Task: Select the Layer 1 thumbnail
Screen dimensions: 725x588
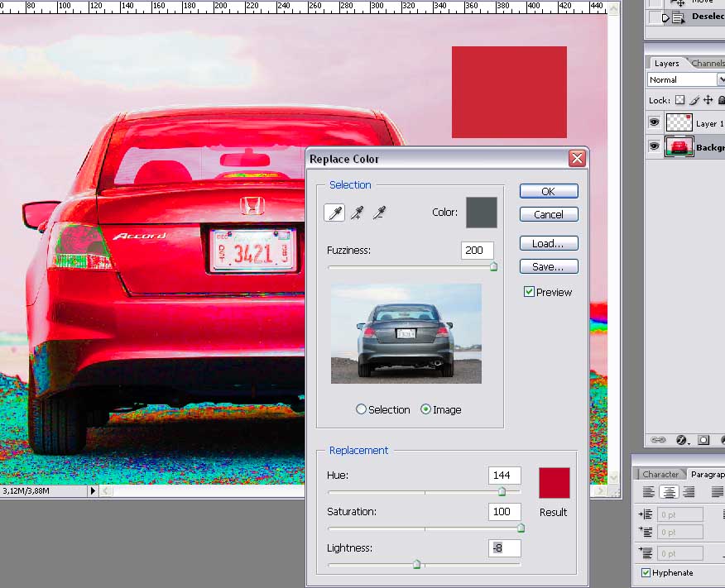Action: 679,122
